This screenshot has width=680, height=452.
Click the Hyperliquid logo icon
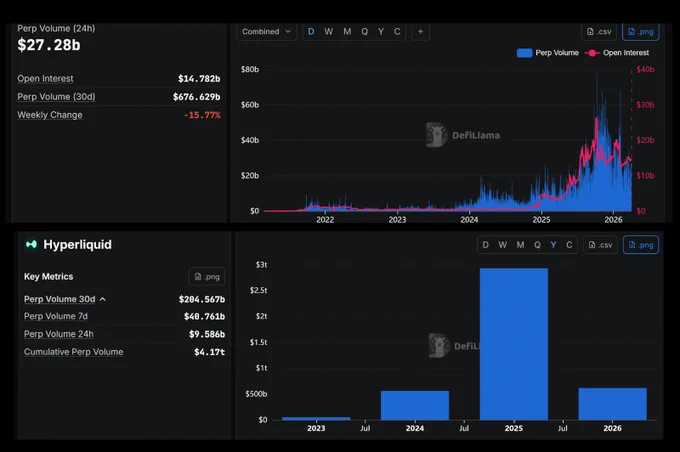(31, 245)
